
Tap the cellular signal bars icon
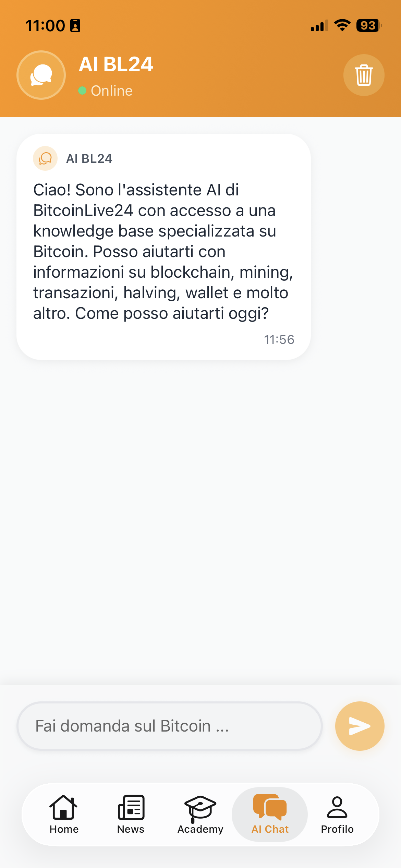319,26
